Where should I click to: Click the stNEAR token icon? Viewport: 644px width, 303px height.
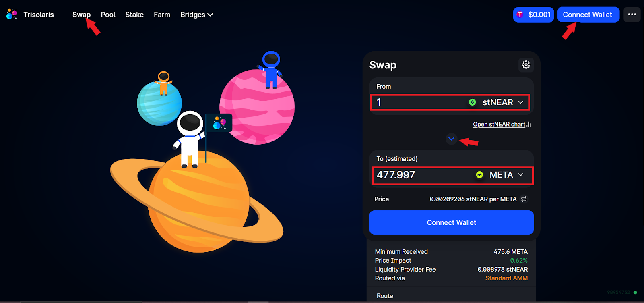point(473,102)
